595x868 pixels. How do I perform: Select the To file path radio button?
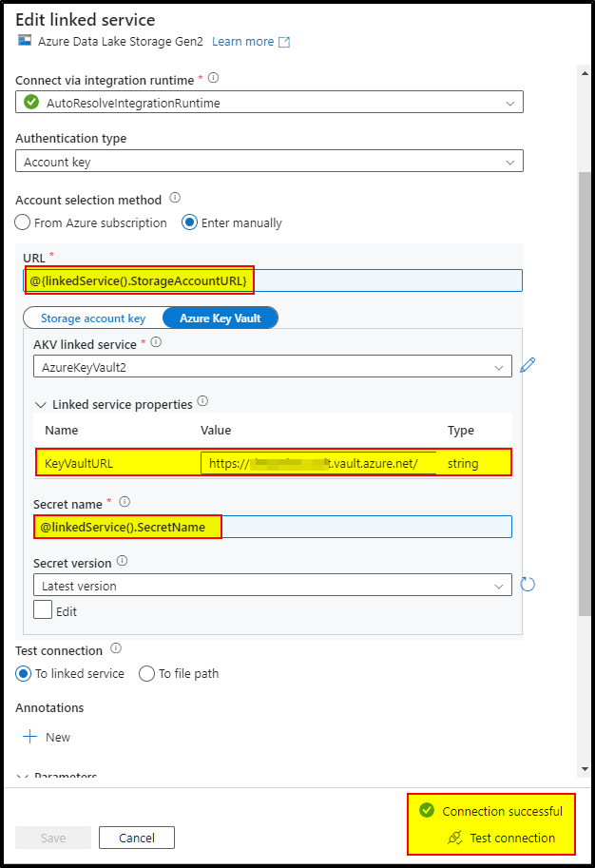(x=147, y=673)
